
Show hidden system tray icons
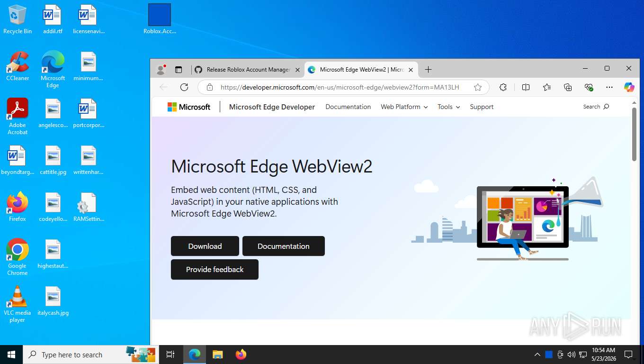click(537, 355)
